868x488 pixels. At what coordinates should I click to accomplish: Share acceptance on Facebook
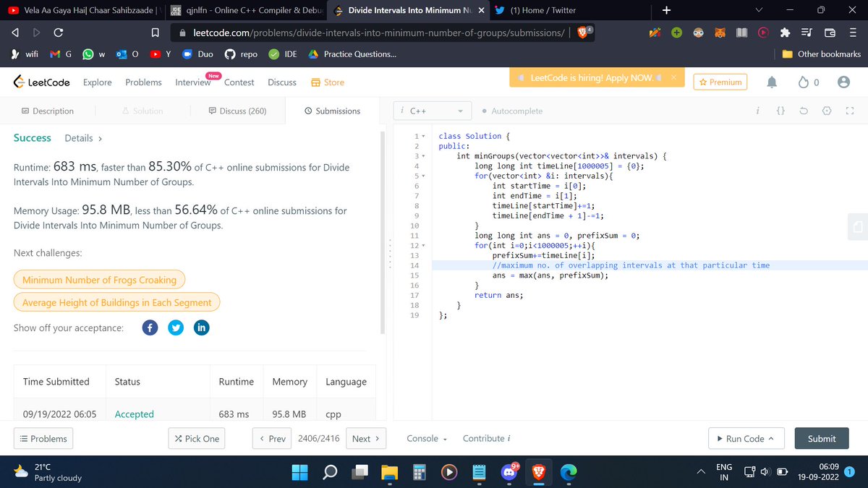coord(150,328)
